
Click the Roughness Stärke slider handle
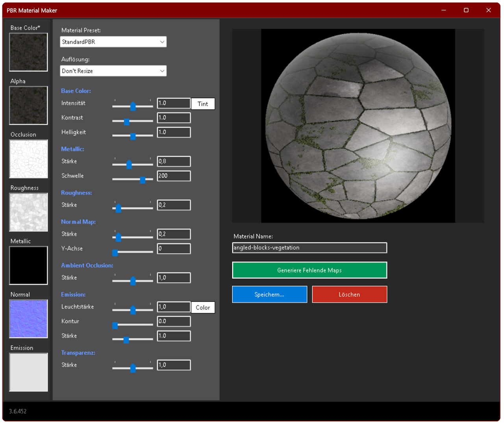click(118, 208)
